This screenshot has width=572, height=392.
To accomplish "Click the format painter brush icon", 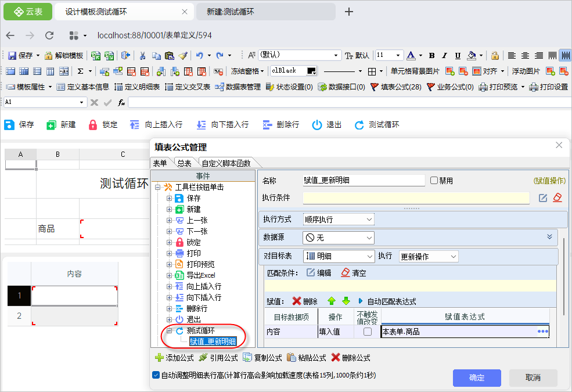I will 183,55.
